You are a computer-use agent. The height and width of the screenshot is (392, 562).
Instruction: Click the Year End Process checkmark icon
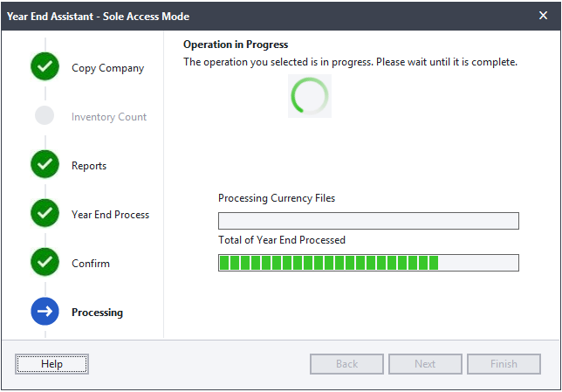click(x=45, y=213)
